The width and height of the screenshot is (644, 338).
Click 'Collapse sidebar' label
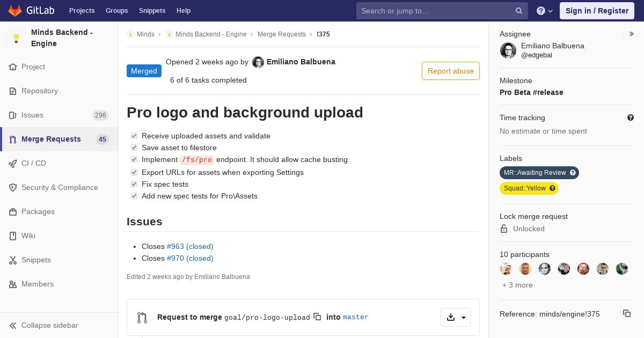pos(50,326)
